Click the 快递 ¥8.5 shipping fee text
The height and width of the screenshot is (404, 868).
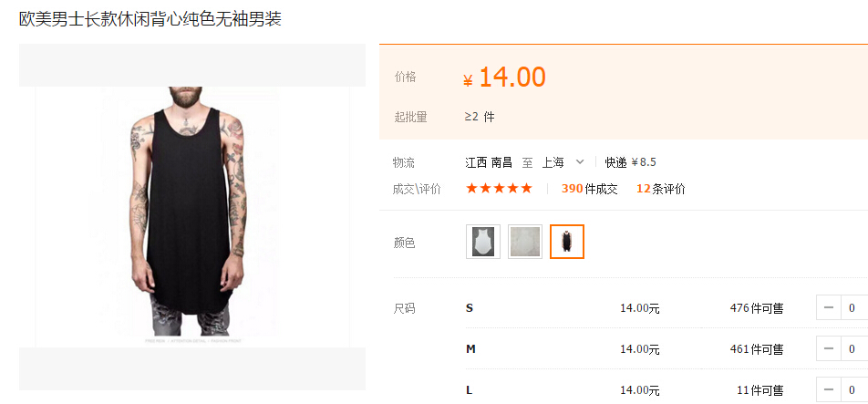coord(631,162)
